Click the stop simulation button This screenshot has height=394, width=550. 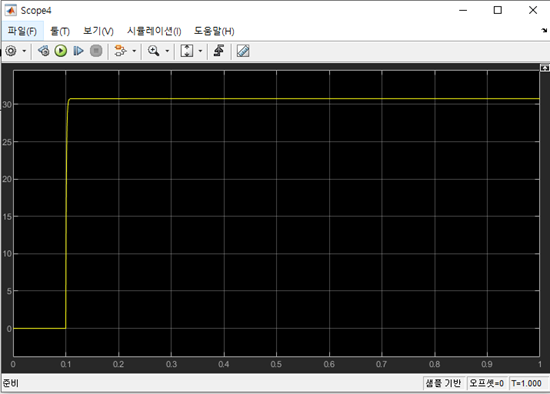click(x=96, y=51)
